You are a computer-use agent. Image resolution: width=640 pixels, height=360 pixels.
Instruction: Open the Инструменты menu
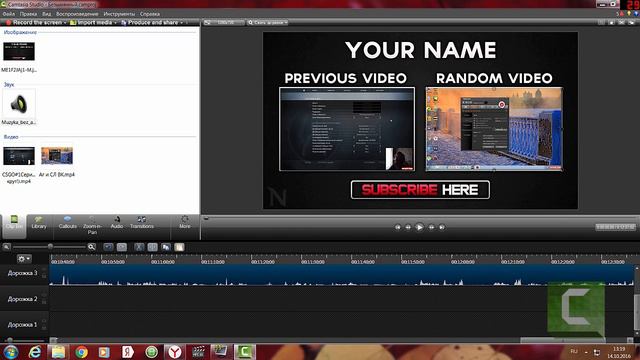point(119,14)
